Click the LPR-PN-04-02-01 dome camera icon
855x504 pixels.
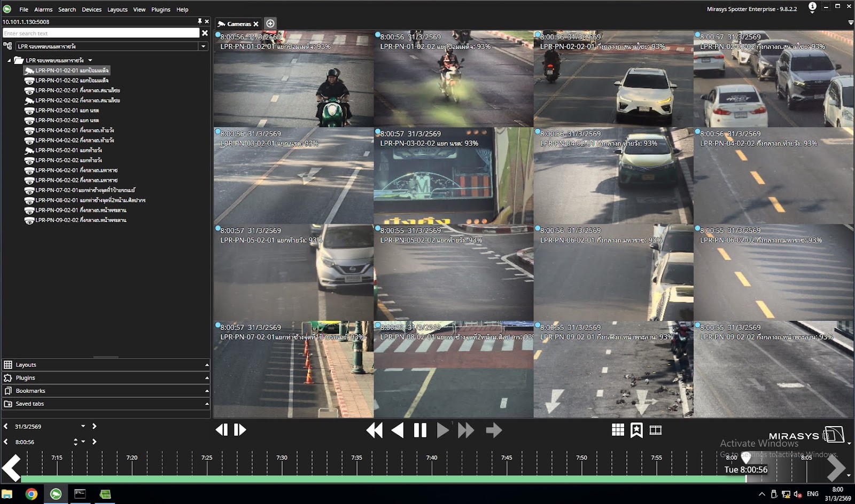tap(29, 130)
